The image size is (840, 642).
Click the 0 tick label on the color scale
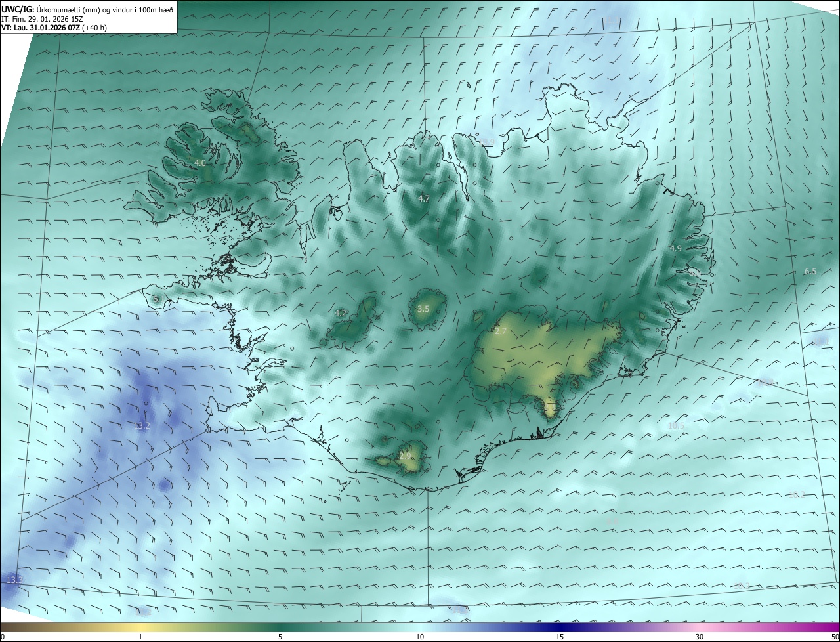point(3,637)
